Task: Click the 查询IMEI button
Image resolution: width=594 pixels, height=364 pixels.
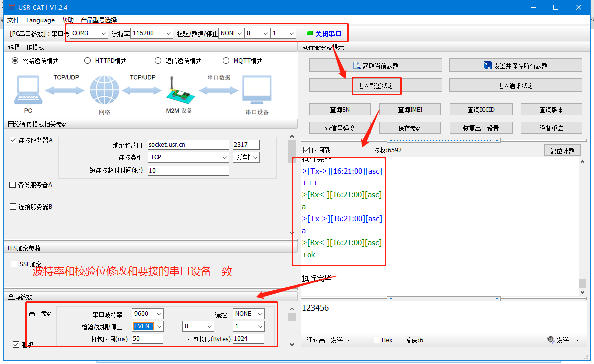Action: (x=410, y=110)
